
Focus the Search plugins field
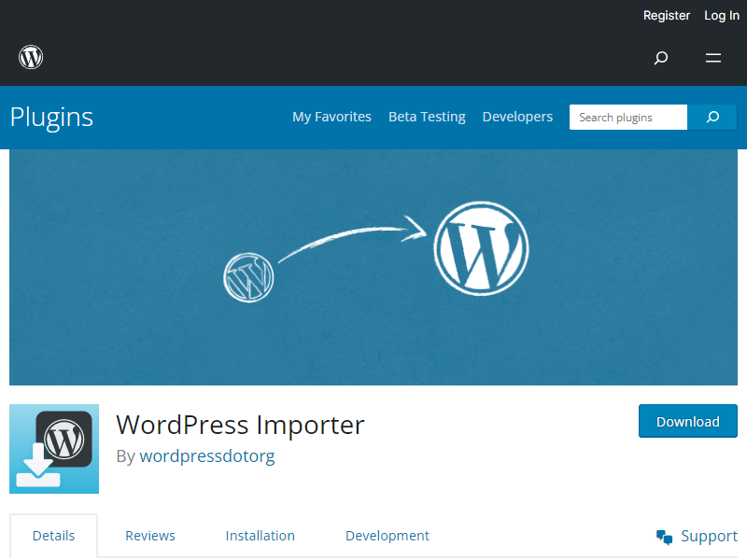pos(628,118)
